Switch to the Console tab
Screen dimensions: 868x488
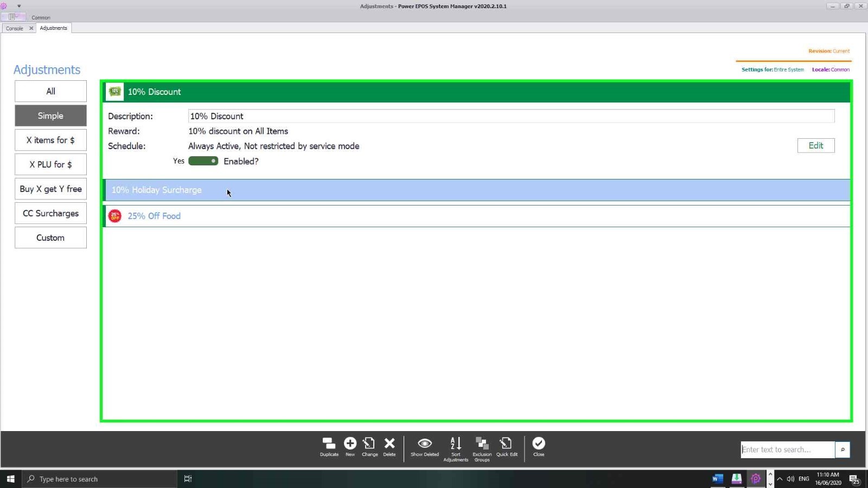[x=15, y=28]
